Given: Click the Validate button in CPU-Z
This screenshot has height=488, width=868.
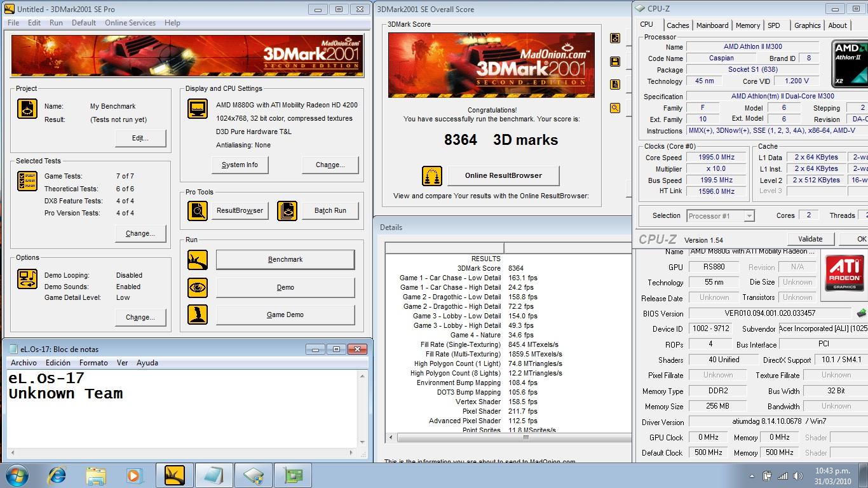Looking at the screenshot, I should tap(810, 239).
